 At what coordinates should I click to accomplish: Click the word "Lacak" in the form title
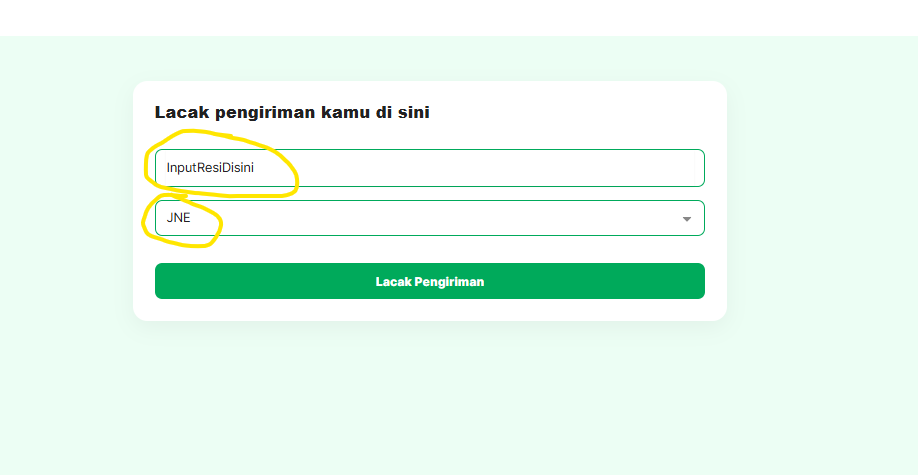point(179,113)
